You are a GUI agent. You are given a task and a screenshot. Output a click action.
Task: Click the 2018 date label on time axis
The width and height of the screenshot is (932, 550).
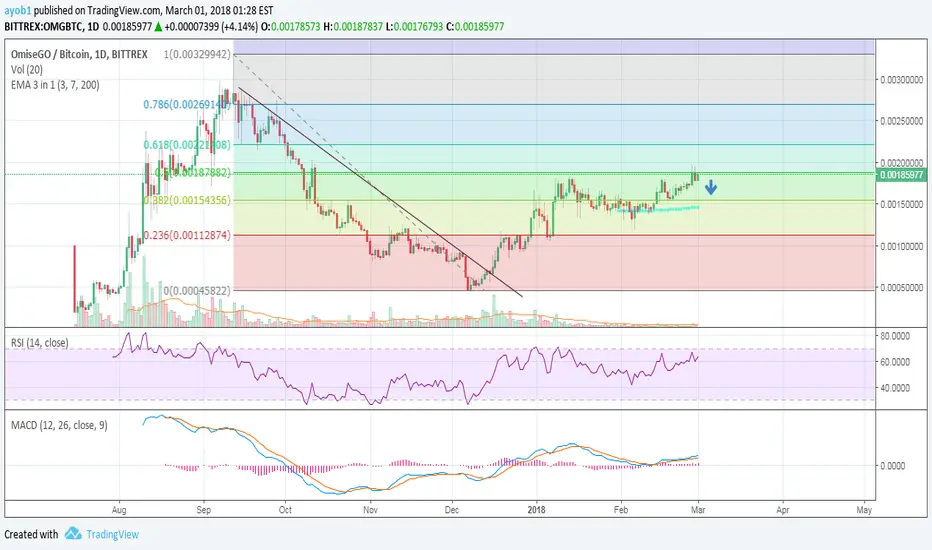(537, 510)
